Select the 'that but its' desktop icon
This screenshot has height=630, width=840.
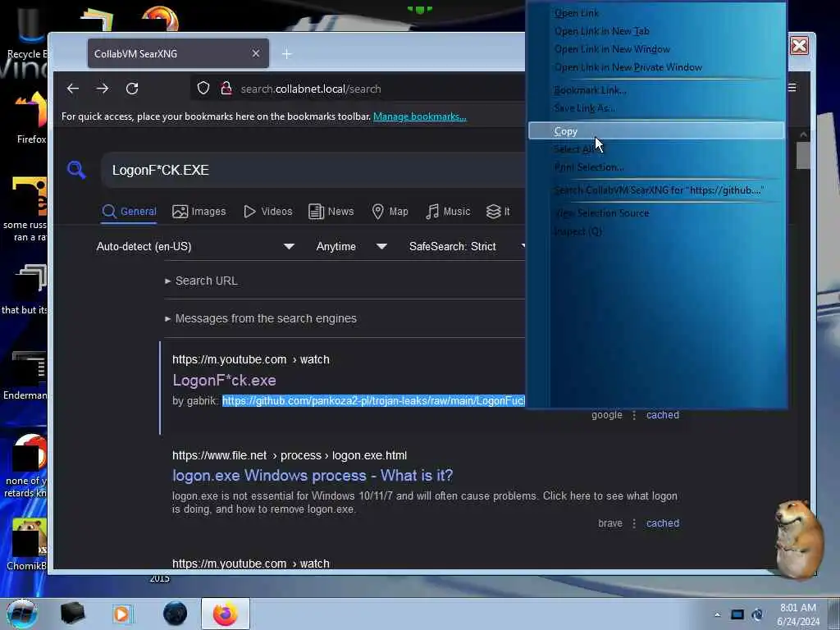25,290
